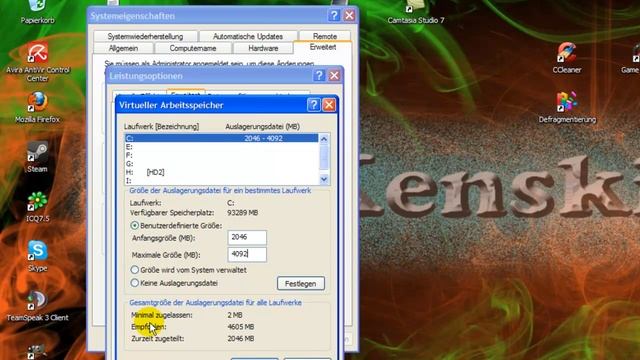640x360 pixels.
Task: Click help button in Leistungsoptionen title bar
Action: 319,76
